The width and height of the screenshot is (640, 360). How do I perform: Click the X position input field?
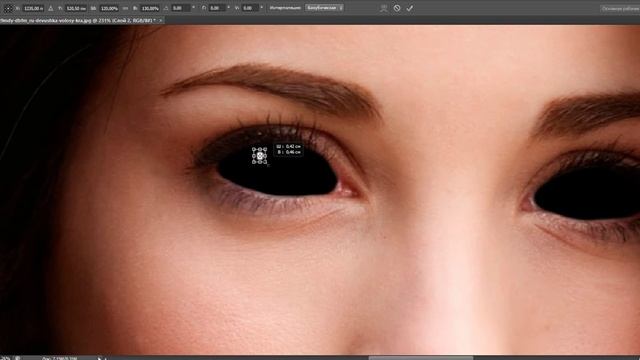pyautogui.click(x=33, y=8)
